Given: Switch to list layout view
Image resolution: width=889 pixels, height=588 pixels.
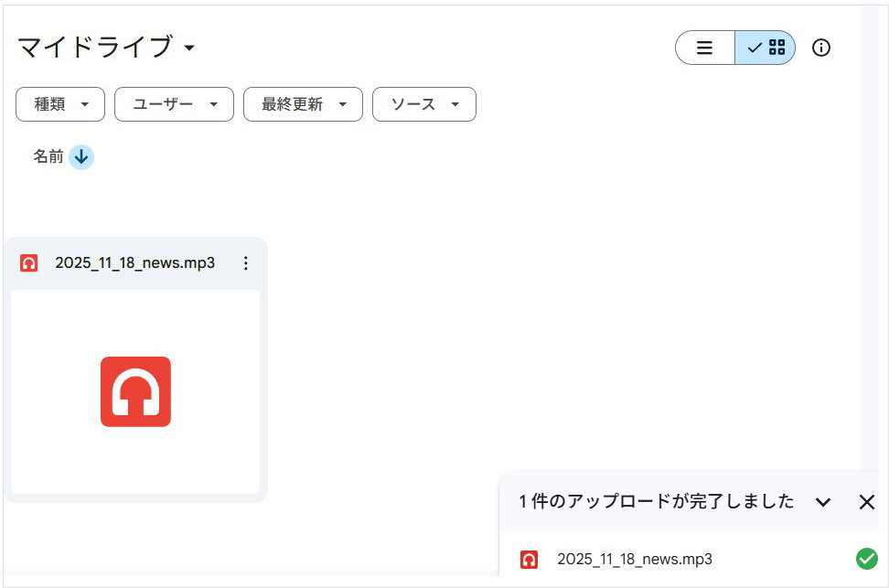Looking at the screenshot, I should point(704,48).
